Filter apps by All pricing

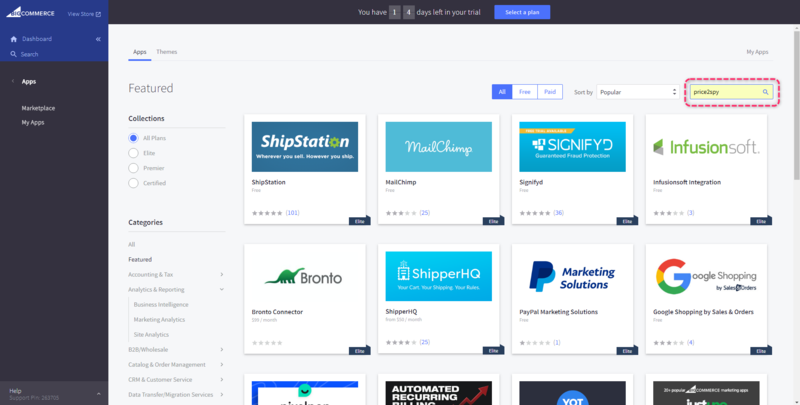click(502, 92)
